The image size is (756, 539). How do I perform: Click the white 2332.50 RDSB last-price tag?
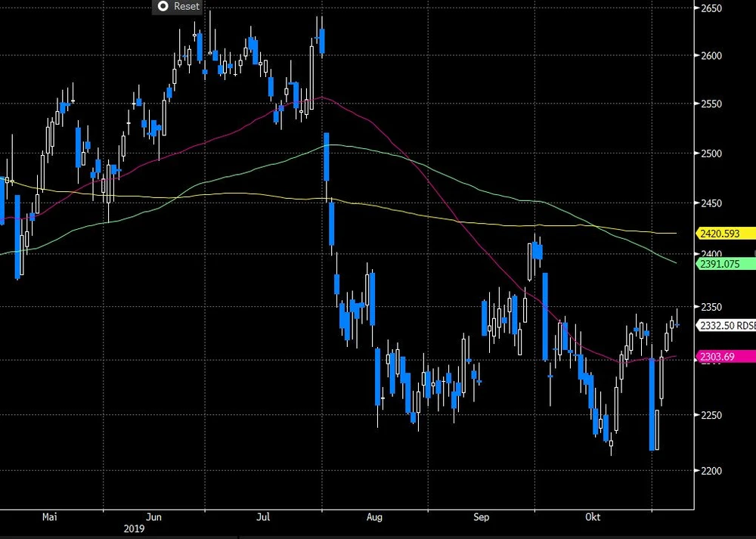pyautogui.click(x=725, y=325)
